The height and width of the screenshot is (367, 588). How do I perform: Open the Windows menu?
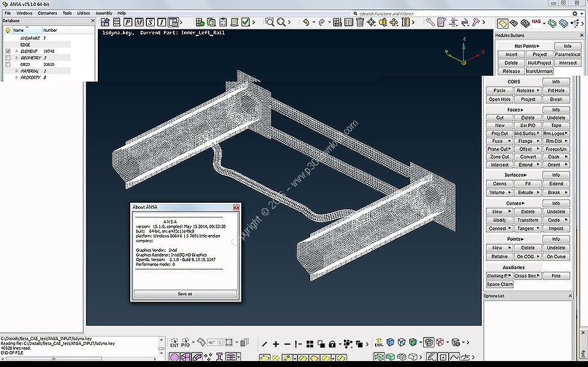(x=25, y=13)
